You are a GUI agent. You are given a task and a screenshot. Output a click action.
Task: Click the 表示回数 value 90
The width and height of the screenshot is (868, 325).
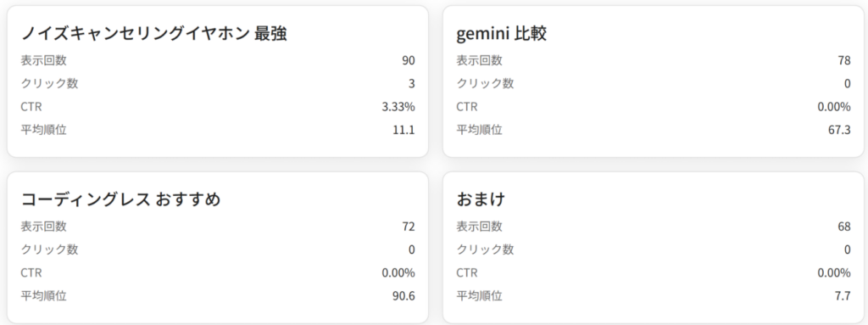pos(409,60)
